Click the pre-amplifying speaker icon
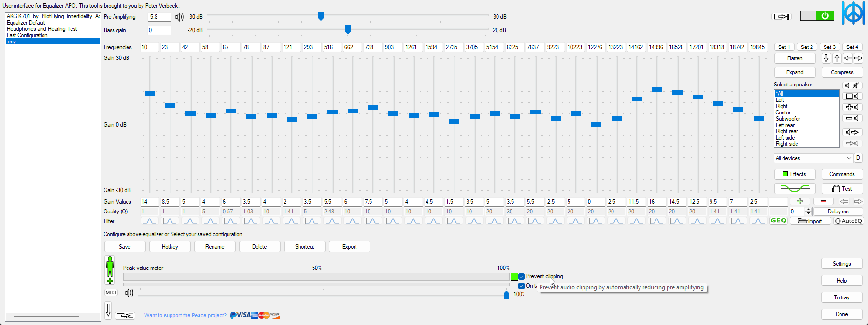Viewport: 868px width, 325px height. [x=179, y=17]
